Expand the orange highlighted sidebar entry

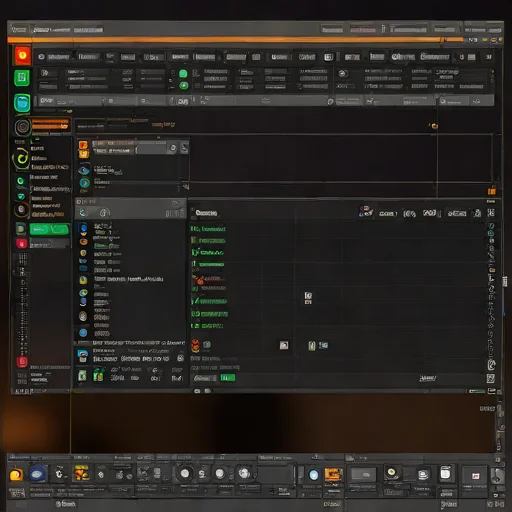(x=50, y=124)
